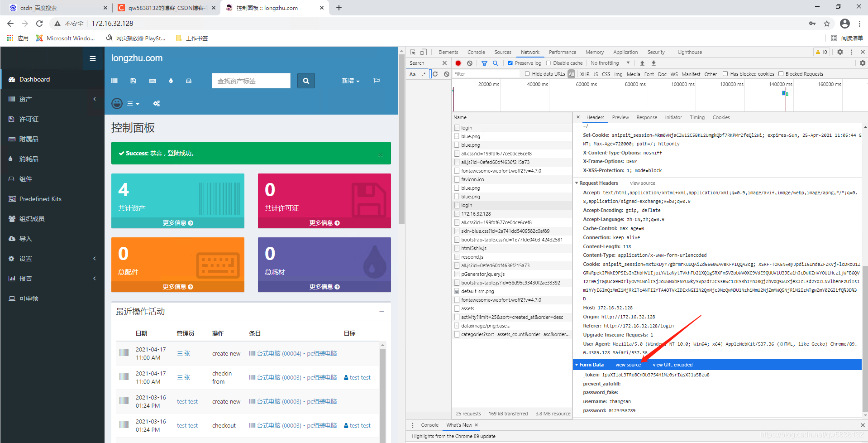Export HAR file download arrow
The height and width of the screenshot is (443, 868).
[653, 63]
